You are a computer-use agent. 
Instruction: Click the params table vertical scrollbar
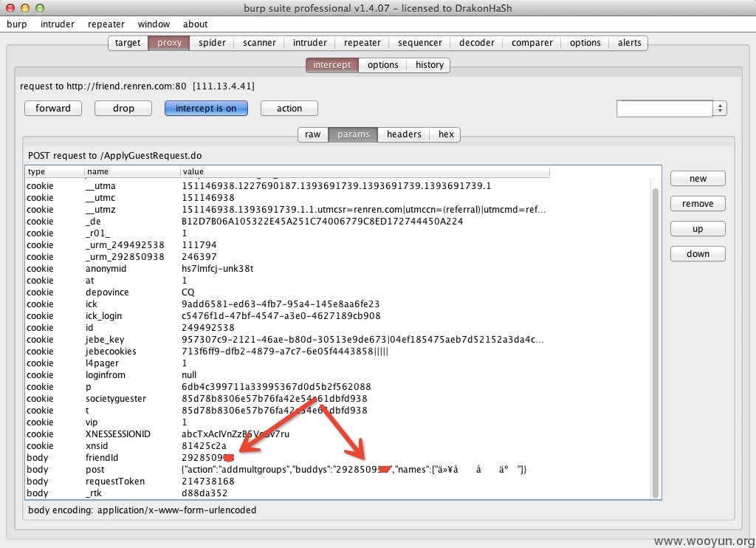(656, 343)
